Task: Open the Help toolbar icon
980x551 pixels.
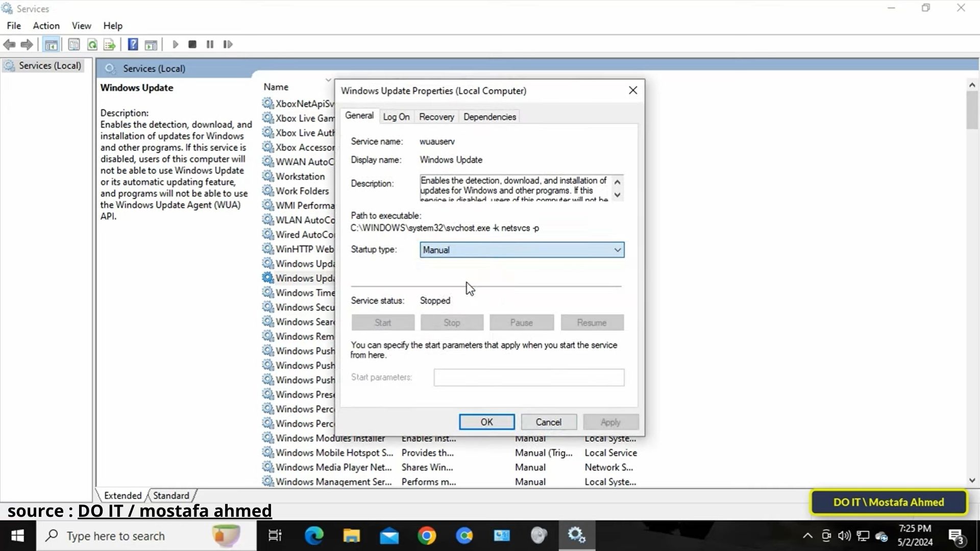Action: click(x=133, y=45)
